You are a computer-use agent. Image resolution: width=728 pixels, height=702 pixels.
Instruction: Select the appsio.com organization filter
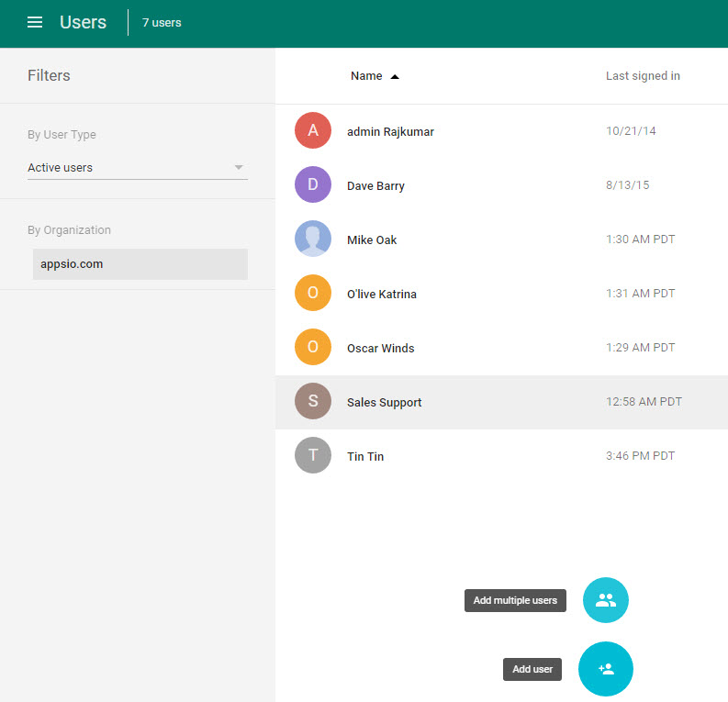140,264
